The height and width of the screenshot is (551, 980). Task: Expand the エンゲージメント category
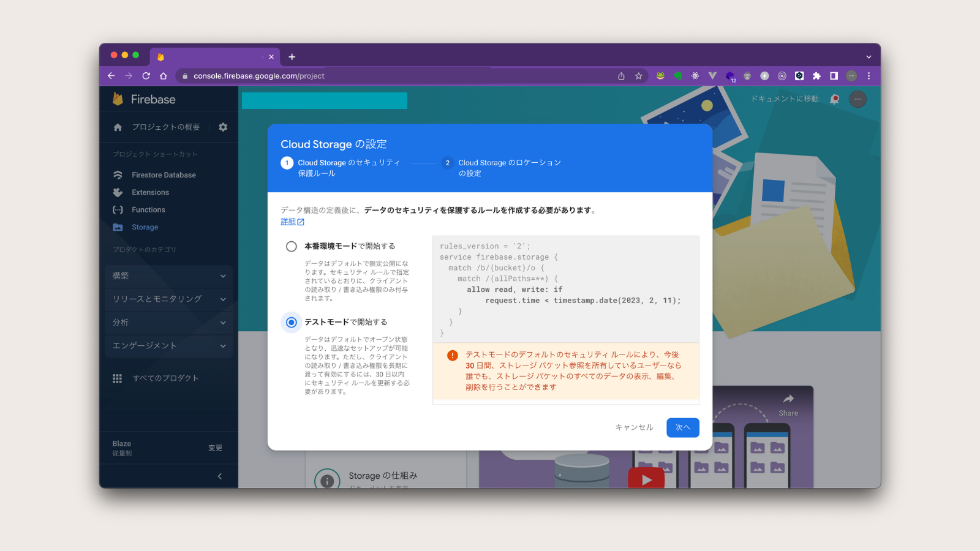(169, 346)
